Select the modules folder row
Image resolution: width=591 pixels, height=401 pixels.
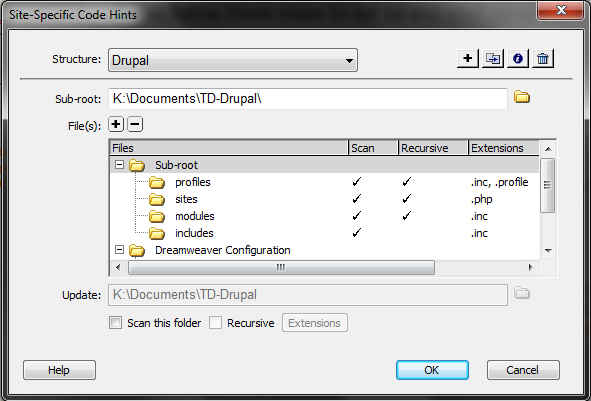coord(325,216)
